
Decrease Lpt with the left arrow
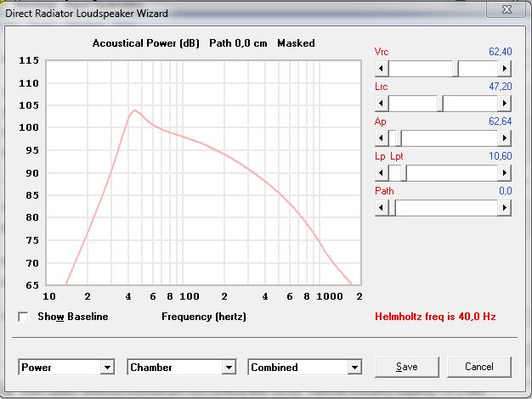coord(382,173)
